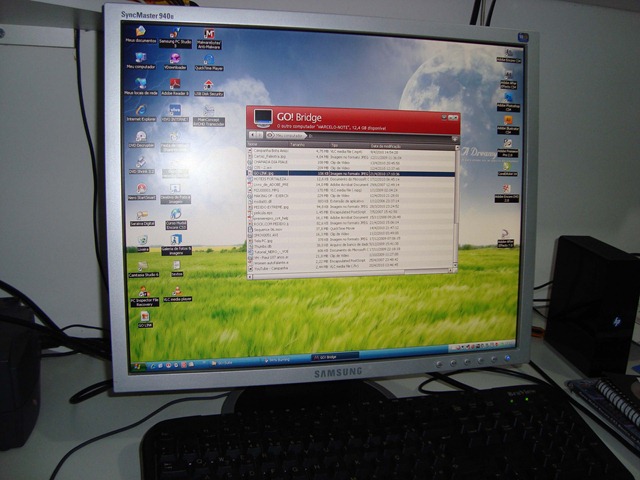Launch DVD Shrink 3.2 desktop shortcut

click(141, 165)
